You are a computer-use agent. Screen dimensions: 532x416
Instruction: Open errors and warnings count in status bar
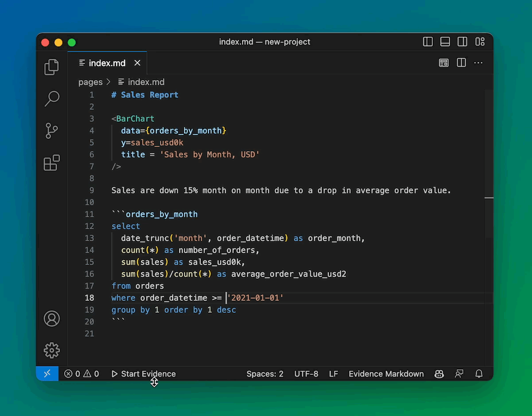tap(82, 374)
